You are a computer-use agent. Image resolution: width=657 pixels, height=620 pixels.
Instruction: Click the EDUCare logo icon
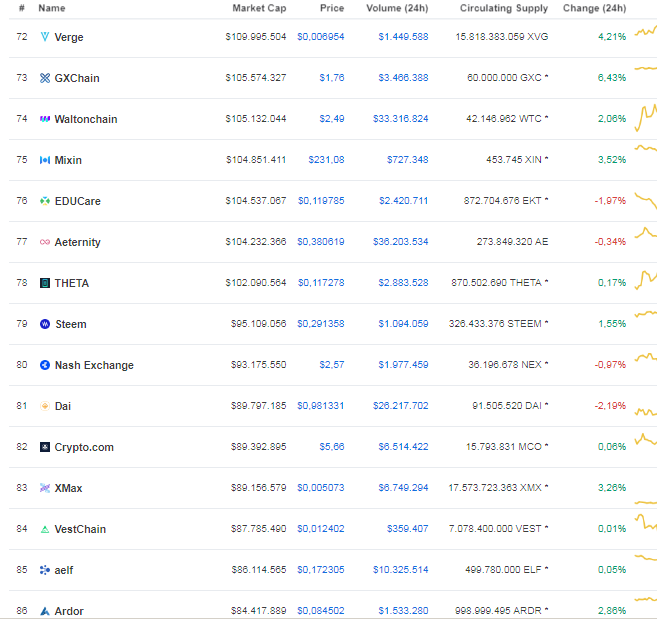(44, 201)
